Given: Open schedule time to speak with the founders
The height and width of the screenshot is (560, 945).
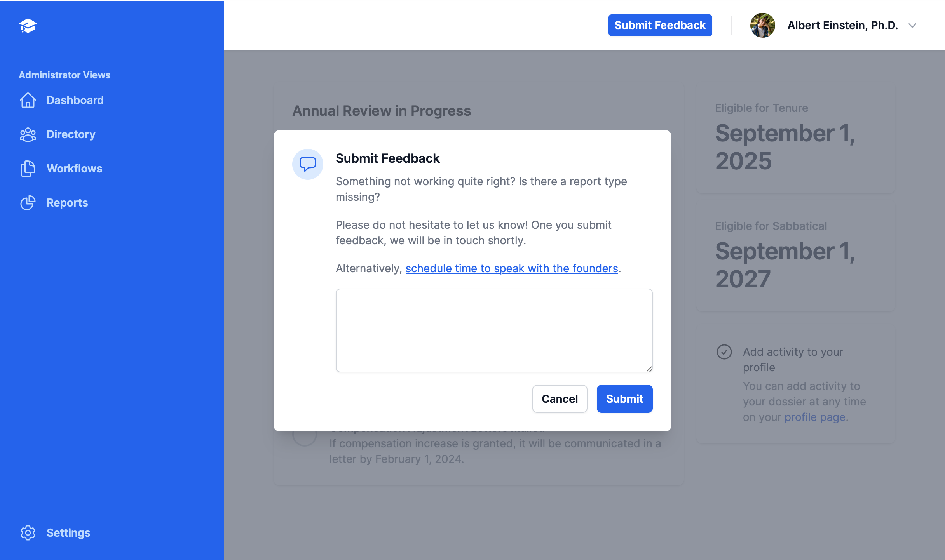Looking at the screenshot, I should tap(511, 268).
